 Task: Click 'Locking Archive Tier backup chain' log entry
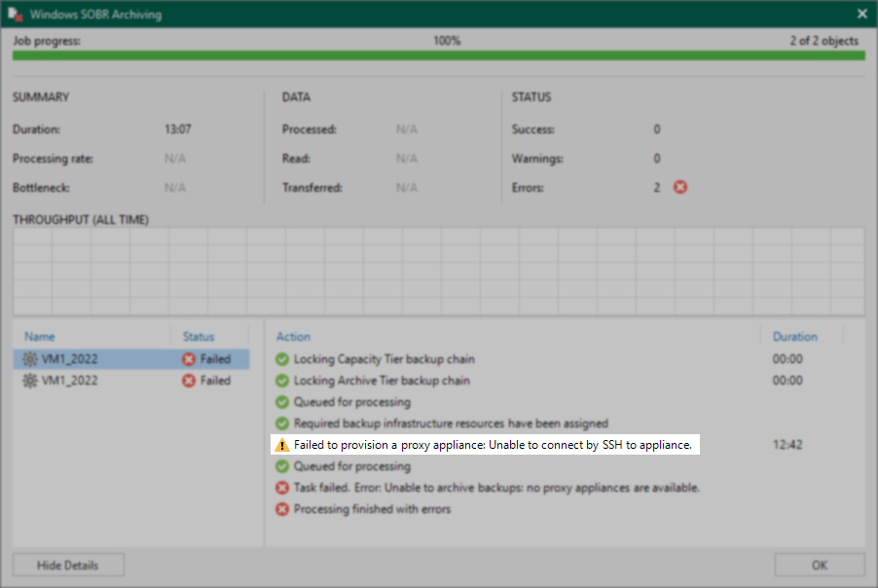[x=382, y=381]
